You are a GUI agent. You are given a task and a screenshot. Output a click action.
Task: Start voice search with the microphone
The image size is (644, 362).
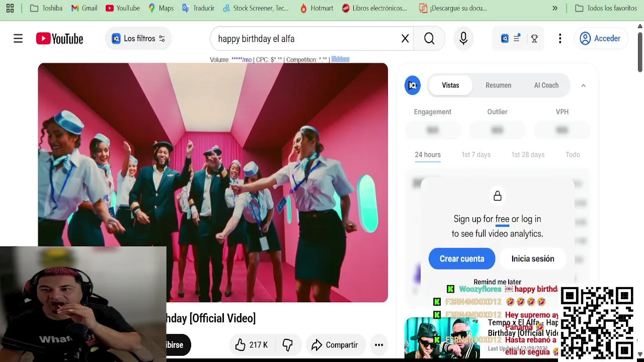click(463, 39)
